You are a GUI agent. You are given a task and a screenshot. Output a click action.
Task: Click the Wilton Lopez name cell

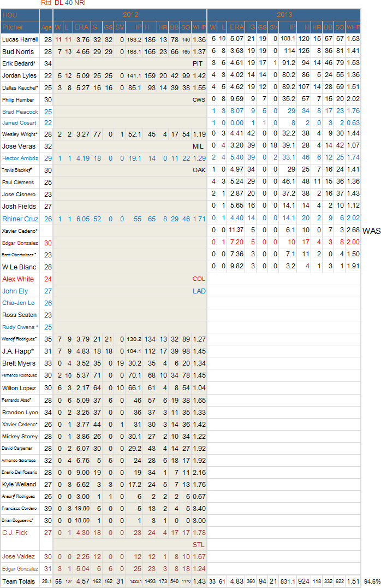click(x=19, y=388)
